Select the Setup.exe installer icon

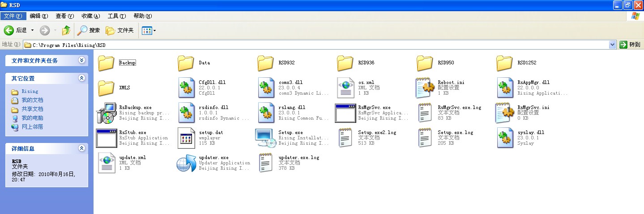pyautogui.click(x=265, y=138)
